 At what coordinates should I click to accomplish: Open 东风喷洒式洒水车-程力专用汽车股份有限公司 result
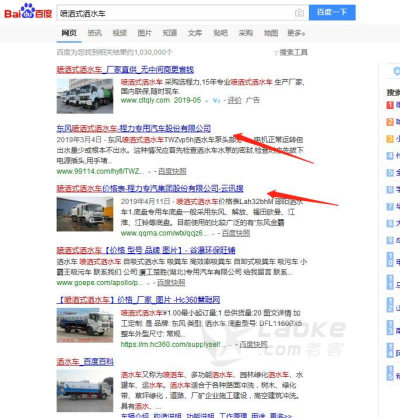[x=134, y=128]
